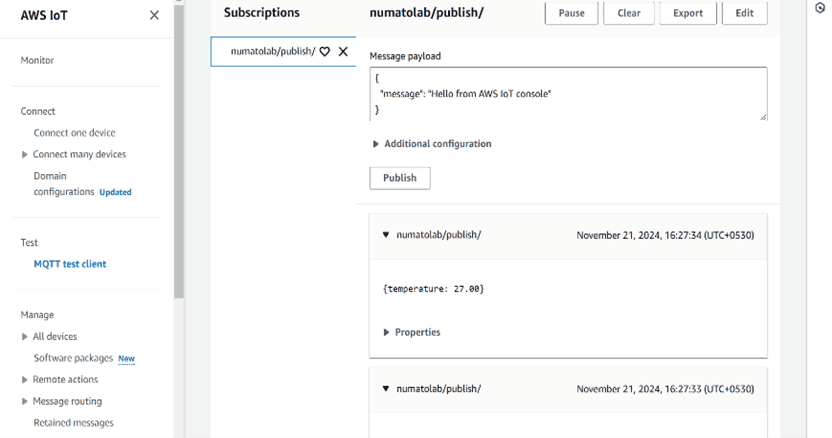
Task: Favorite the numatolab/publish/ subscription heart icon
Action: coord(325,52)
